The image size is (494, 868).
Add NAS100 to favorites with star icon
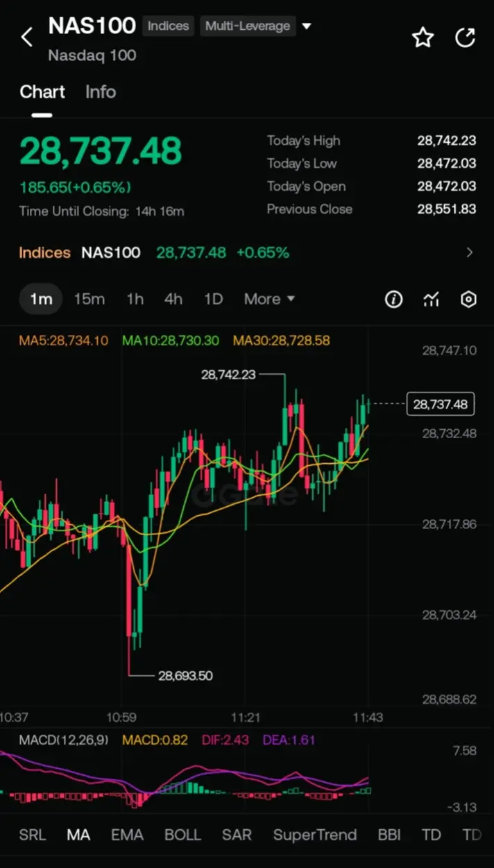423,37
